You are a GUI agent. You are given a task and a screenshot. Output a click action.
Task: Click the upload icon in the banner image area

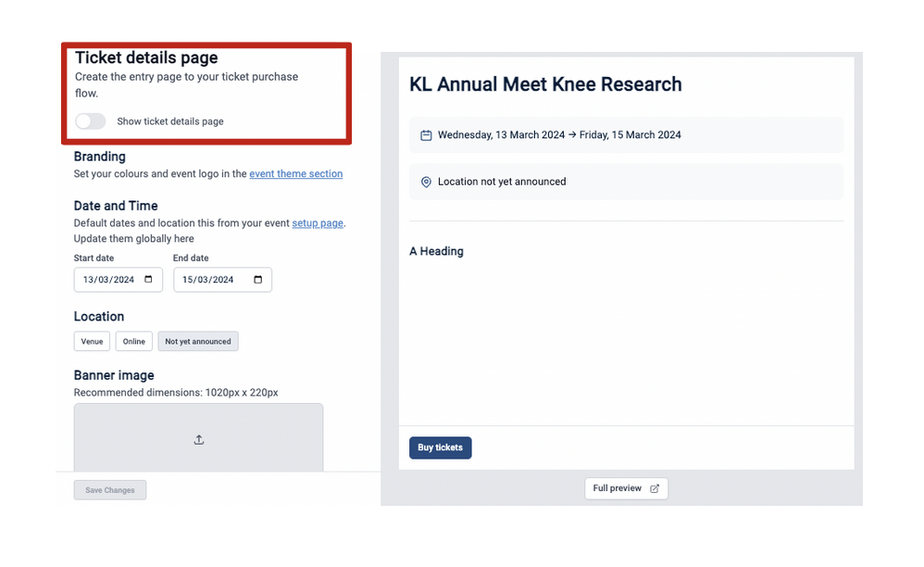[x=198, y=439]
